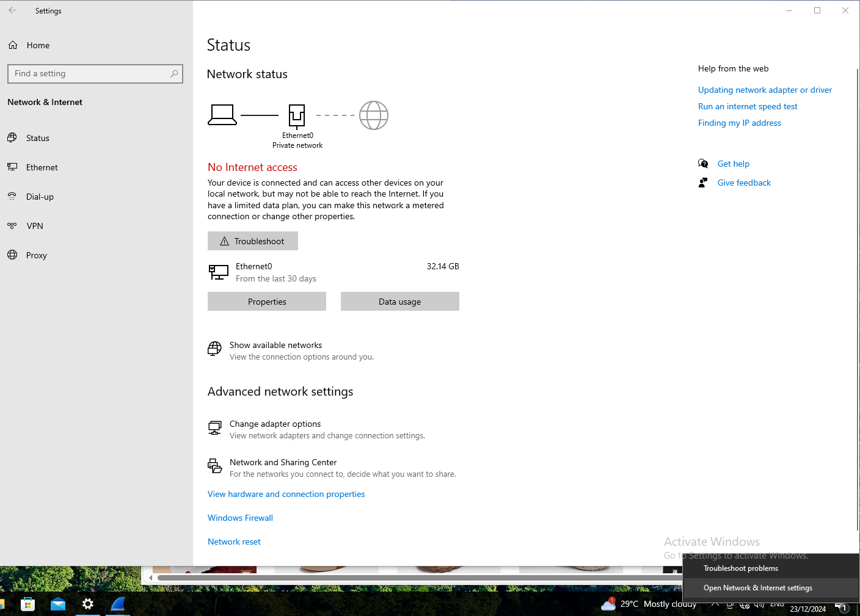Click the Get help link
860x616 pixels.
click(x=733, y=164)
